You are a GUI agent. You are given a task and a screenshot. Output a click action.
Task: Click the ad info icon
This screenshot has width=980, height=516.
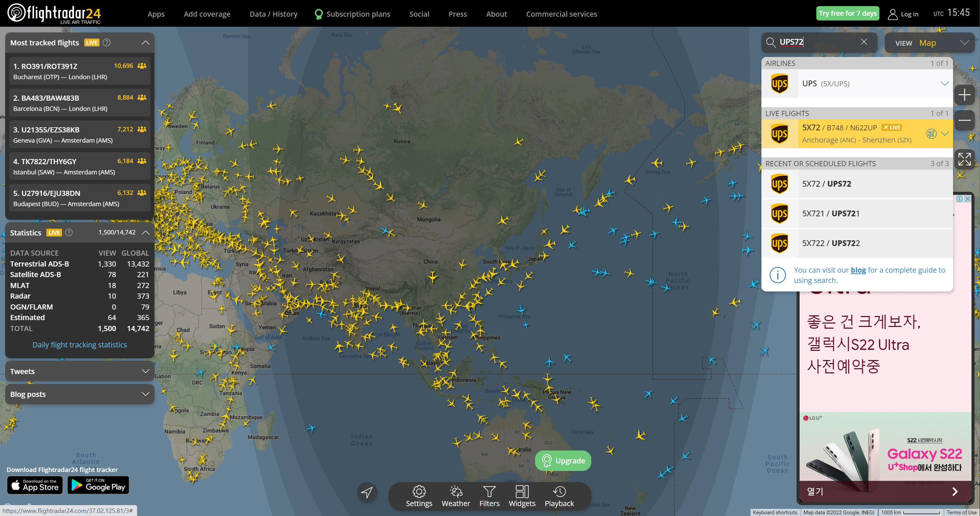coord(960,199)
